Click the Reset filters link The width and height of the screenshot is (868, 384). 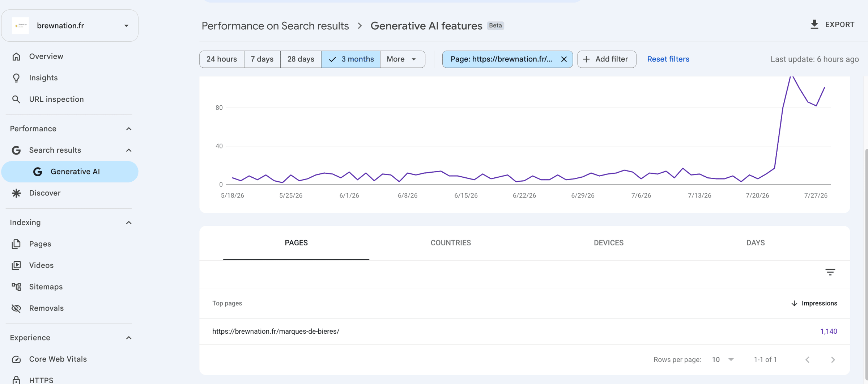668,59
